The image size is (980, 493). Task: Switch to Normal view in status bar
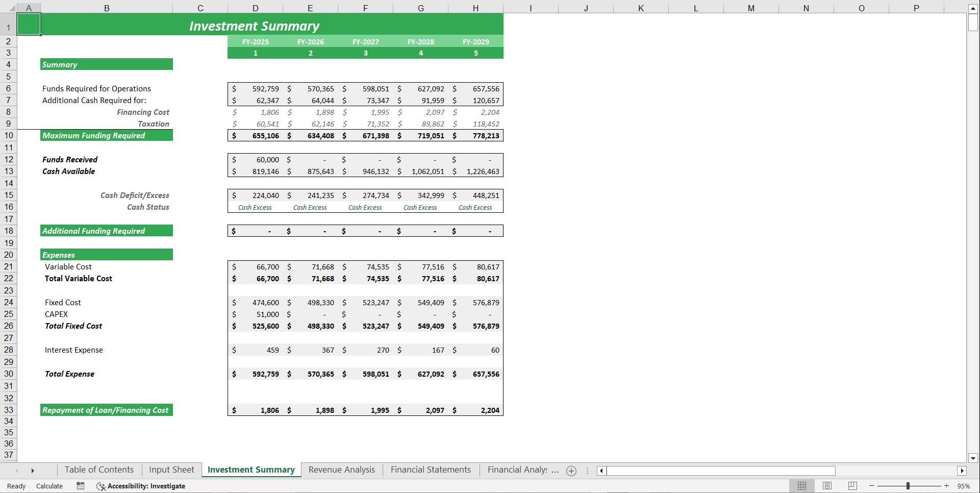(x=801, y=486)
